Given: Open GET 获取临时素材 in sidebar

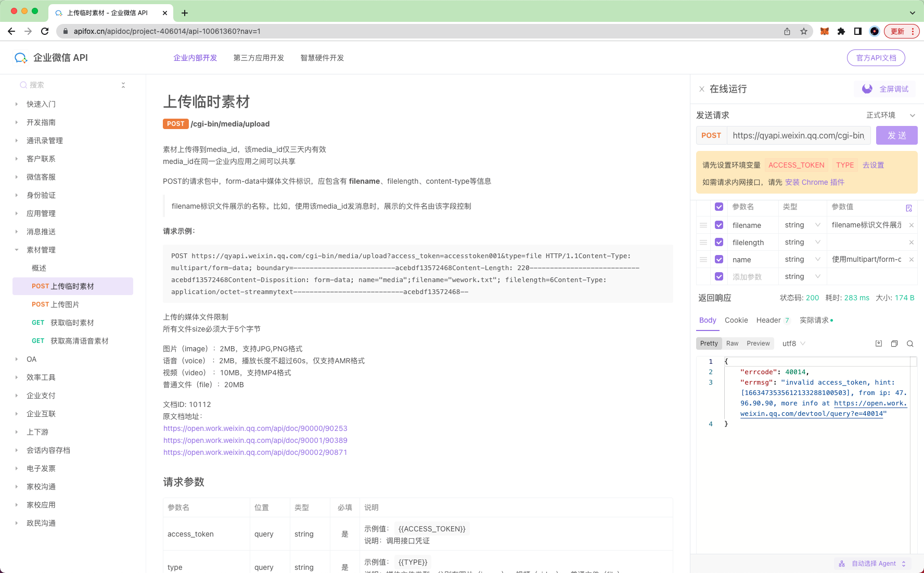Looking at the screenshot, I should (73, 323).
